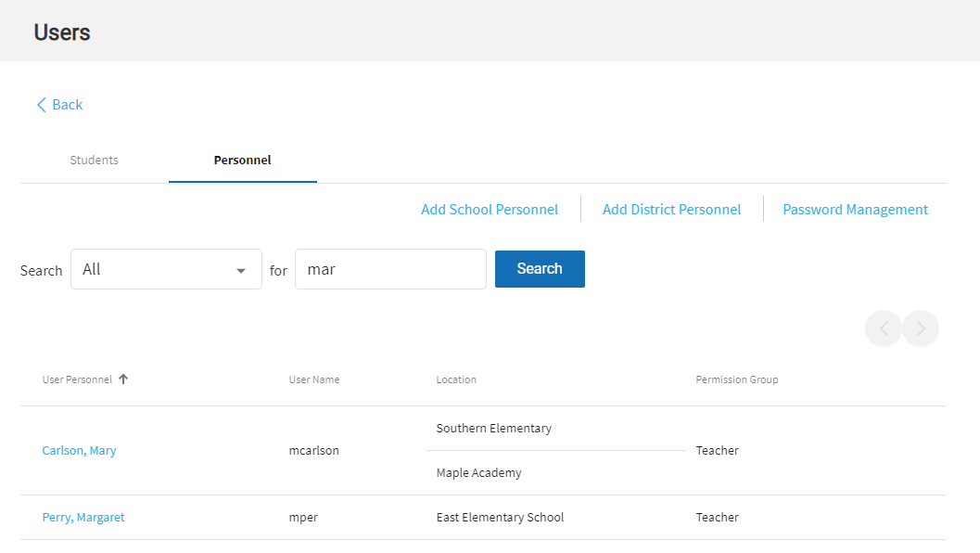Click into the search field containing mar
Image resolution: width=980 pixels, height=553 pixels.
tap(390, 269)
